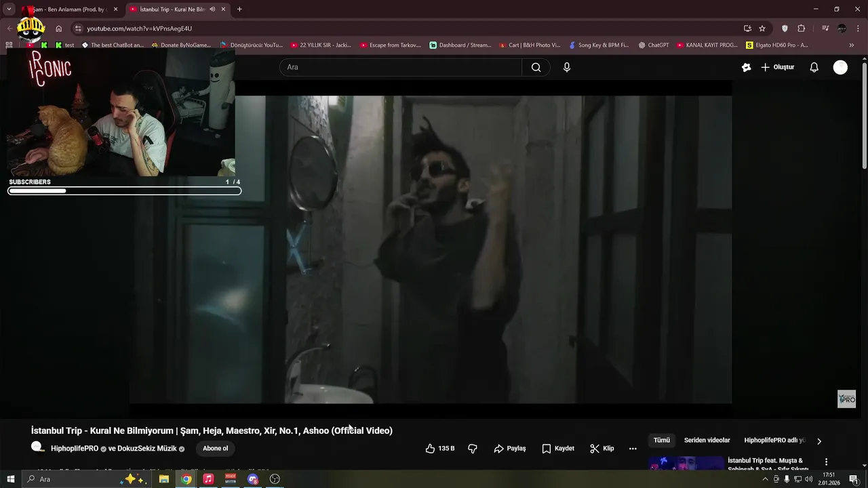Click the shield extension icon
868x488 pixels.
(x=785, y=28)
